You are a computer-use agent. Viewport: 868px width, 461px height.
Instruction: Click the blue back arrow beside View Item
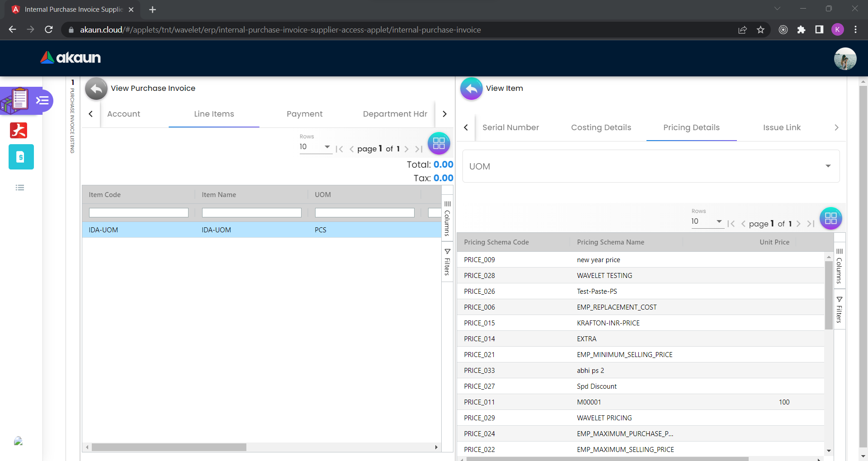click(x=471, y=89)
